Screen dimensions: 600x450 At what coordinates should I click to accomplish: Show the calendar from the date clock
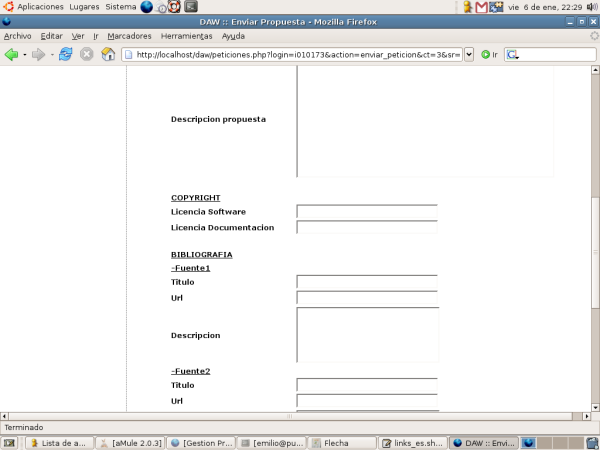(545, 7)
